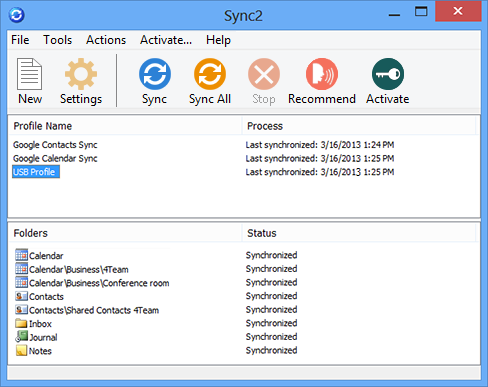Click Google Calendar Sync's last synchronized time
The width and height of the screenshot is (488, 387).
tap(320, 158)
